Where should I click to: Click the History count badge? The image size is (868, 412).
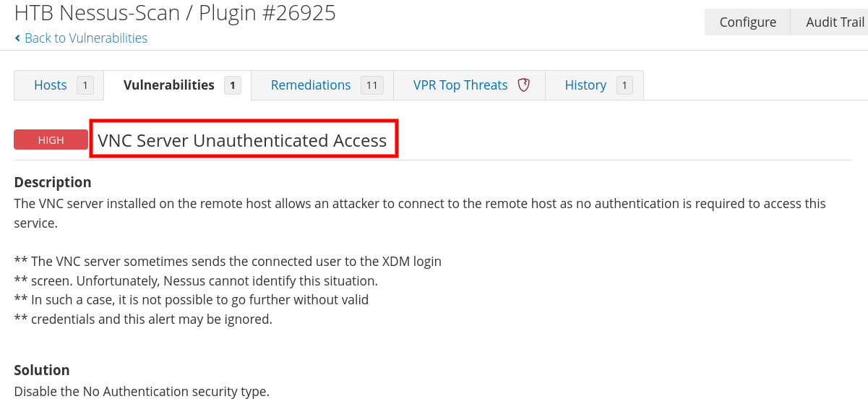click(x=624, y=85)
